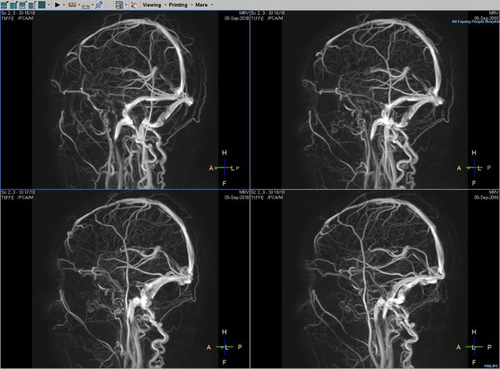Open the Printing menu
Image resolution: width=500 pixels, height=369 pixels.
(178, 5)
